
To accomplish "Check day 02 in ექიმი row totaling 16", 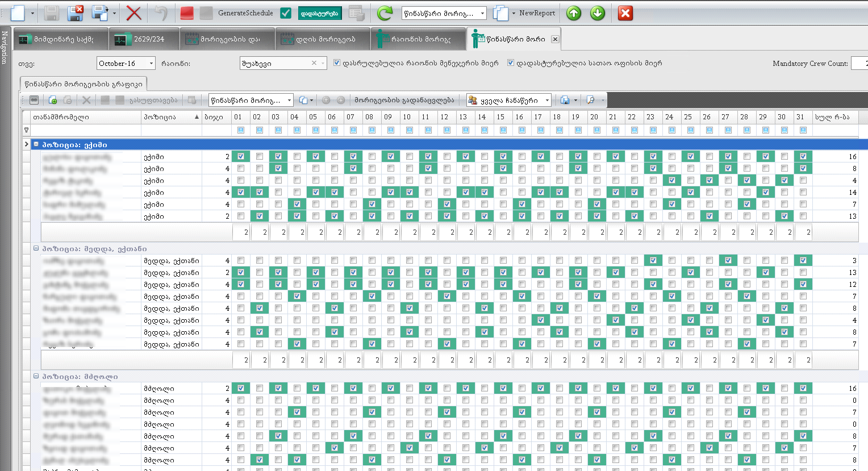I will coord(260,156).
